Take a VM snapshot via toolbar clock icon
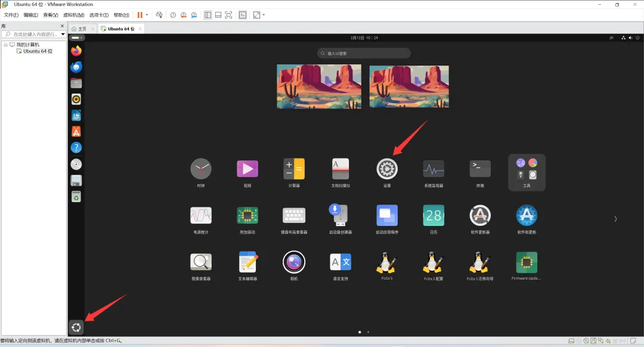 tap(174, 15)
